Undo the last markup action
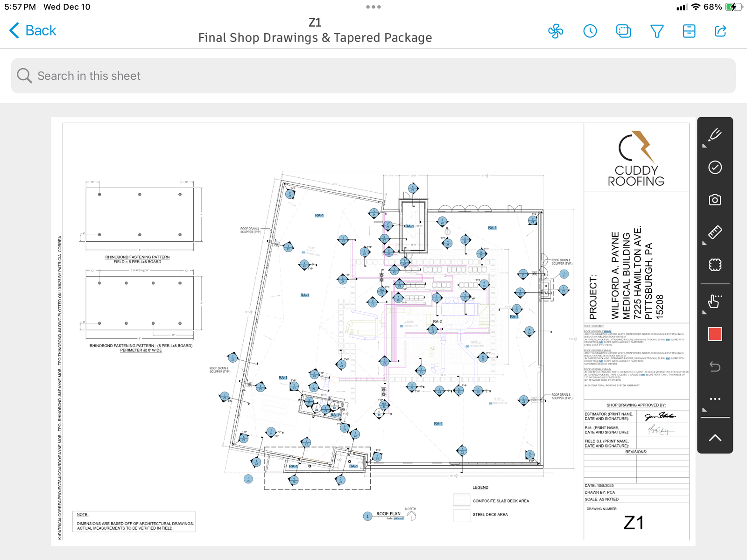 (715, 367)
